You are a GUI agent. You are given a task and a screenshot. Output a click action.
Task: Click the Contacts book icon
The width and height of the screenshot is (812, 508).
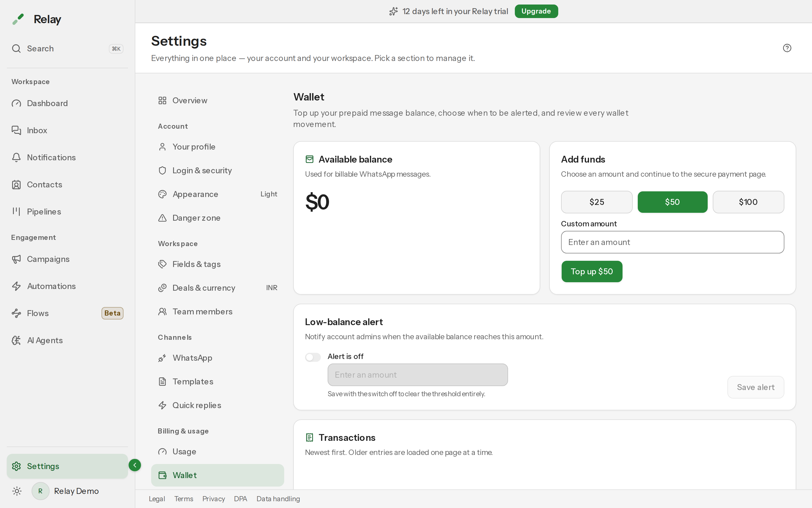tap(16, 185)
